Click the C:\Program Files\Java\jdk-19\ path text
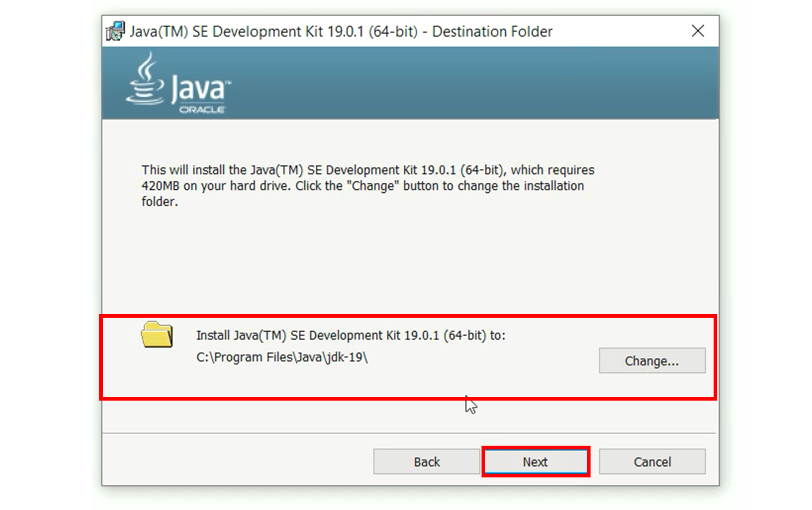Screen dimensions: 812x510 coord(282,357)
